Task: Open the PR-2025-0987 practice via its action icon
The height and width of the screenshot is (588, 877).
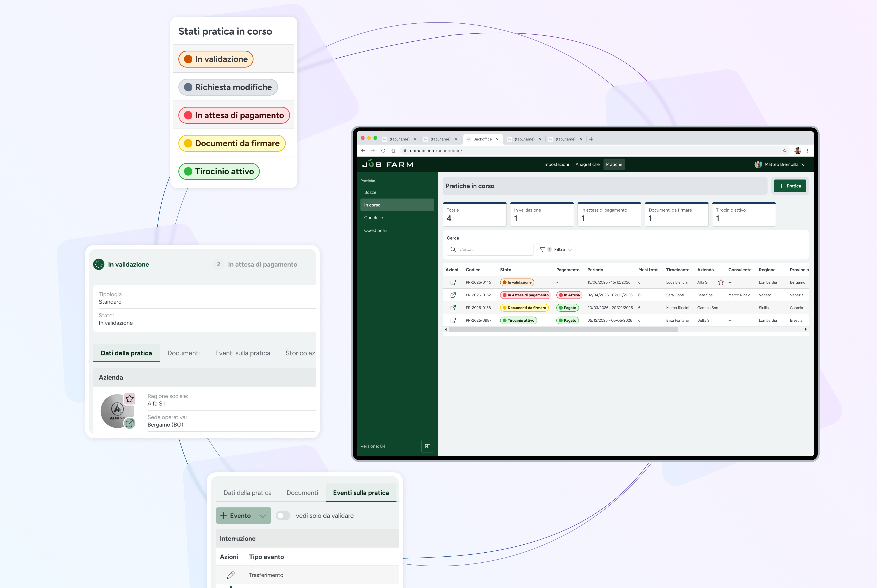Action: pyautogui.click(x=453, y=321)
